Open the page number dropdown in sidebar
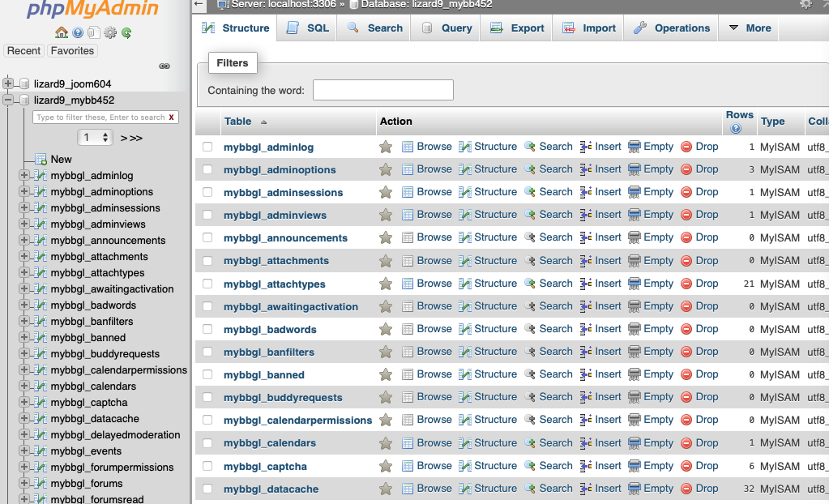Image resolution: width=829 pixels, height=504 pixels. coord(95,138)
